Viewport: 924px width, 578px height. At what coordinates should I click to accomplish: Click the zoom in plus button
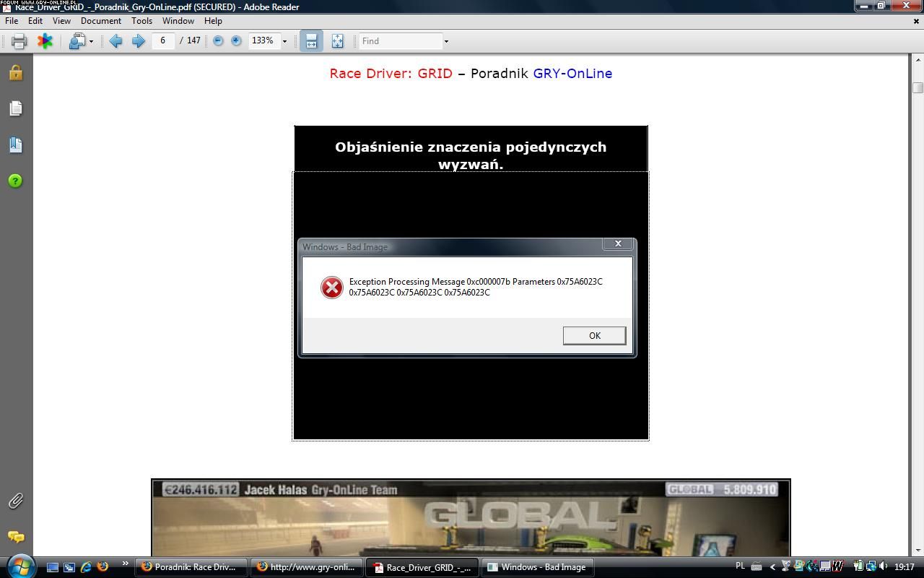236,41
